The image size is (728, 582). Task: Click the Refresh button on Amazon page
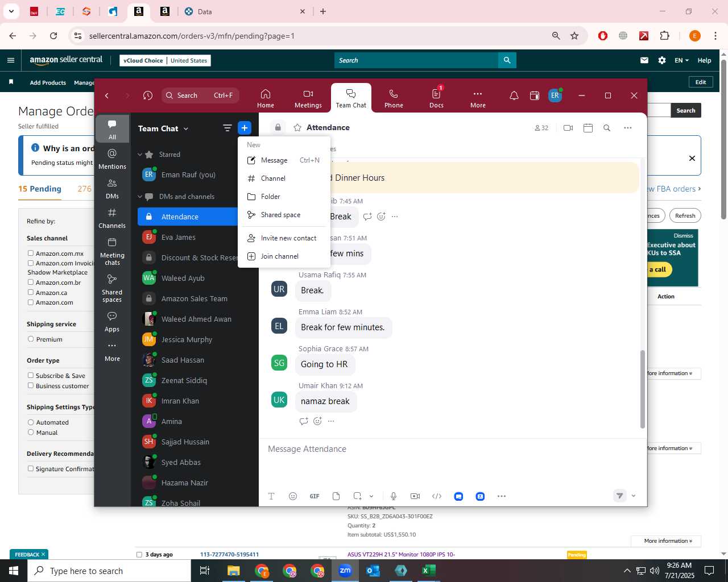point(685,216)
